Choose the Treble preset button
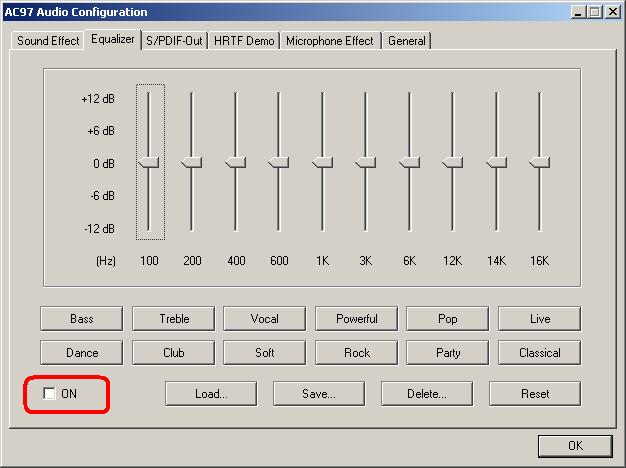The width and height of the screenshot is (626, 468). click(x=174, y=319)
